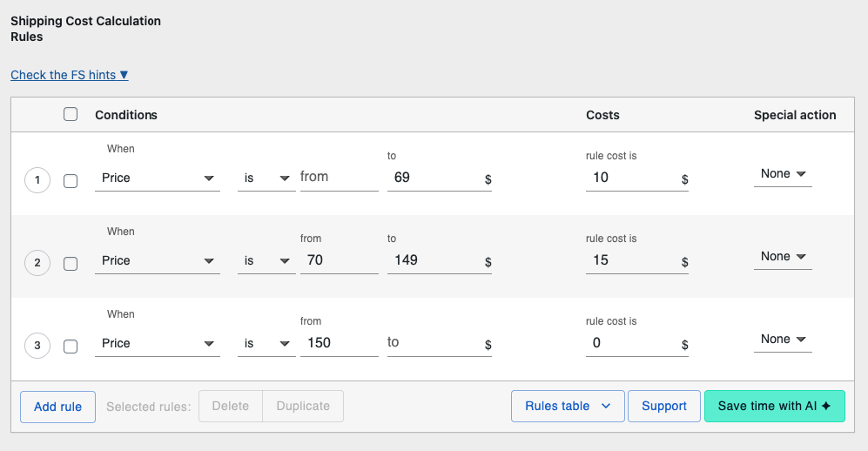Viewport: 868px width, 451px height.
Task: Click the Save time with AI button
Action: (774, 406)
